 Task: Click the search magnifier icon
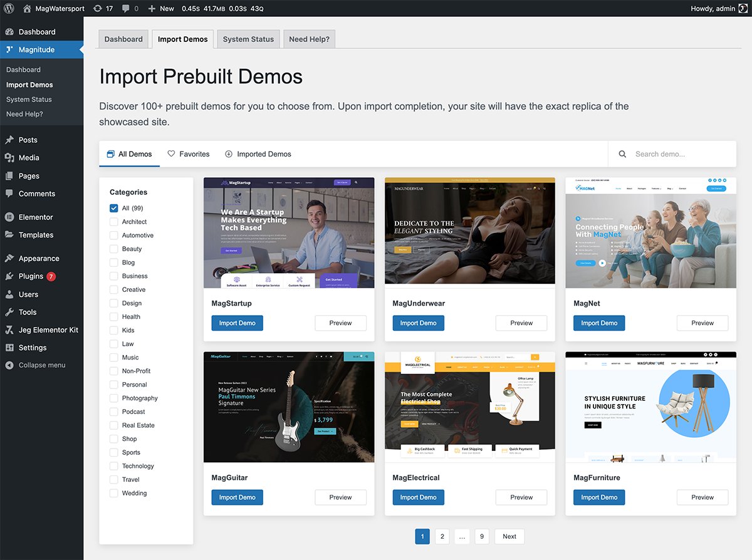pos(622,154)
